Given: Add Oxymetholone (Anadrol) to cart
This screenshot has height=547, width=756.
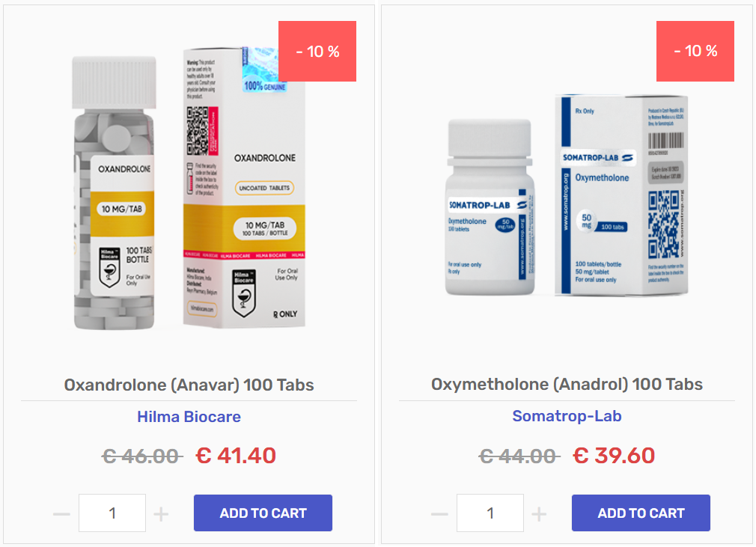Looking at the screenshot, I should [x=641, y=513].
